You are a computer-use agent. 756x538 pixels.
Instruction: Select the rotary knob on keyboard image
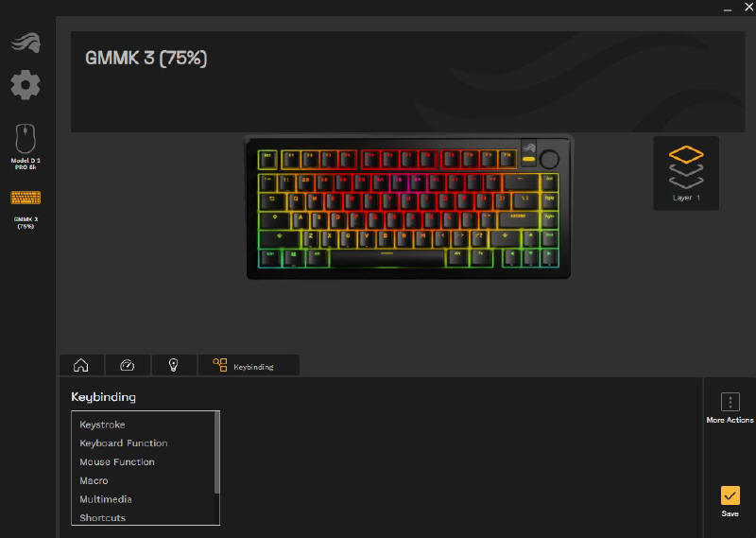pyautogui.click(x=549, y=159)
